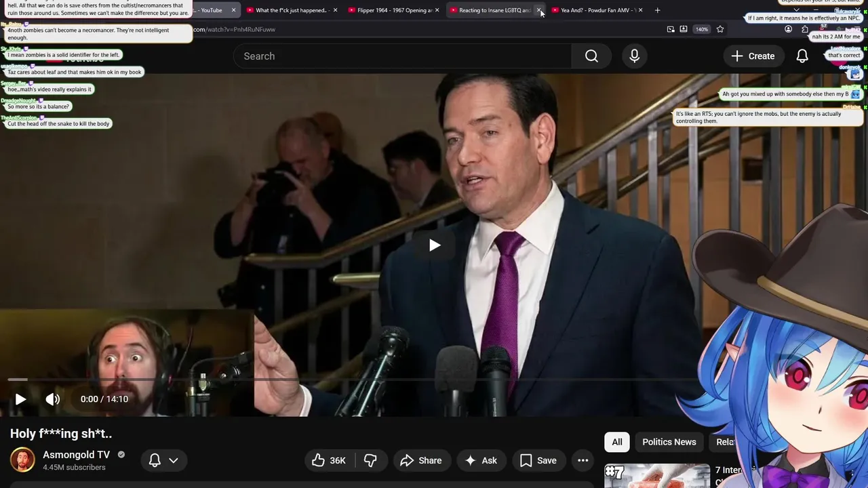Screen dimensions: 868x488
Task: Open the browser extensions icon
Action: point(805,29)
